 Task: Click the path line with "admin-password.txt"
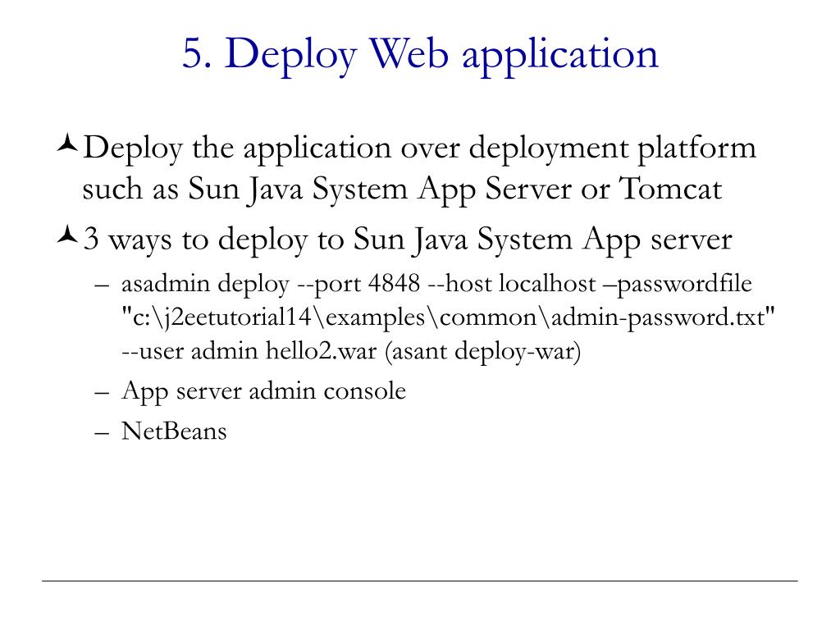(449, 317)
